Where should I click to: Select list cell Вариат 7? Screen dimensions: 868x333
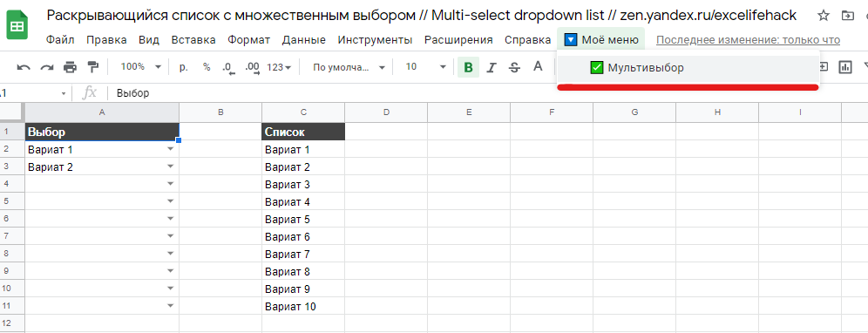303,255
